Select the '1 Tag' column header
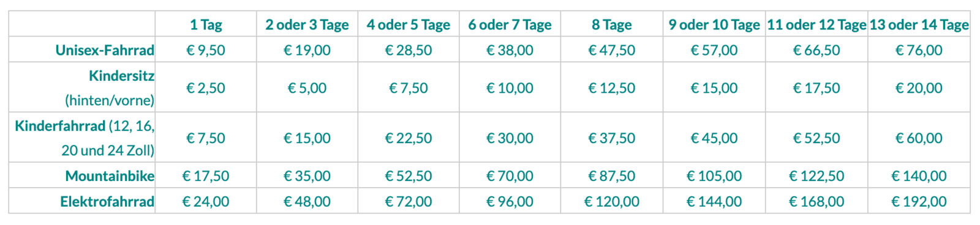 206,25
